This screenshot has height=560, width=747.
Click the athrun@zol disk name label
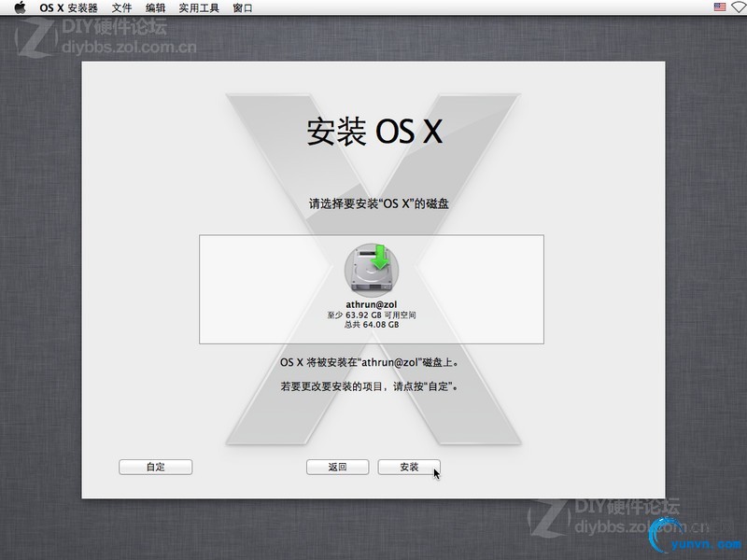point(371,304)
